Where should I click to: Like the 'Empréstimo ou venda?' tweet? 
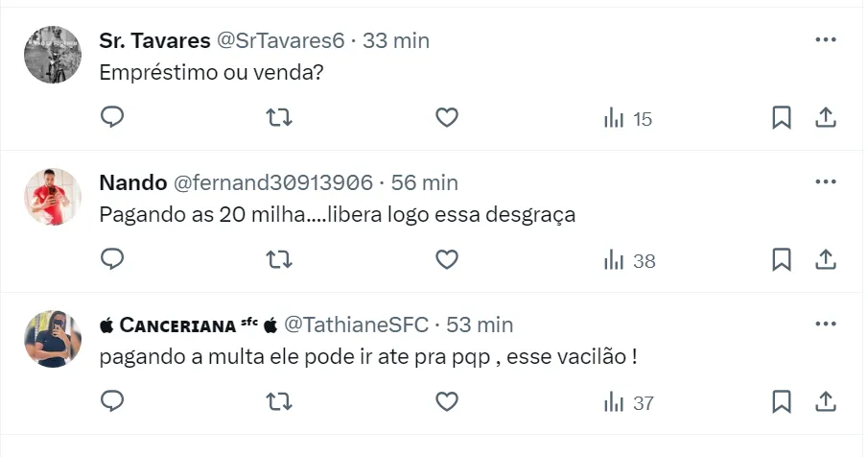[447, 117]
